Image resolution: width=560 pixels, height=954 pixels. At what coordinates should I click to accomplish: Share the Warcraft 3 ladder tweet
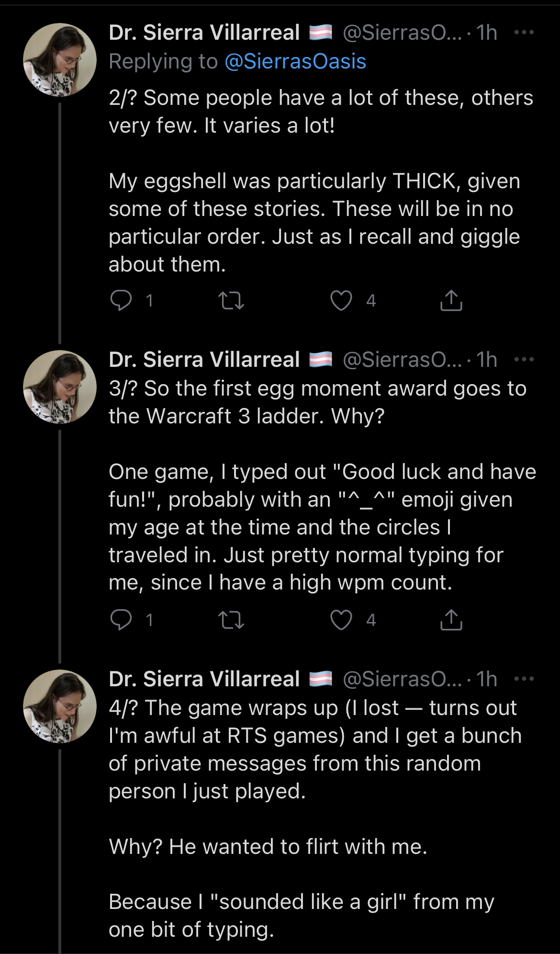pos(451,620)
